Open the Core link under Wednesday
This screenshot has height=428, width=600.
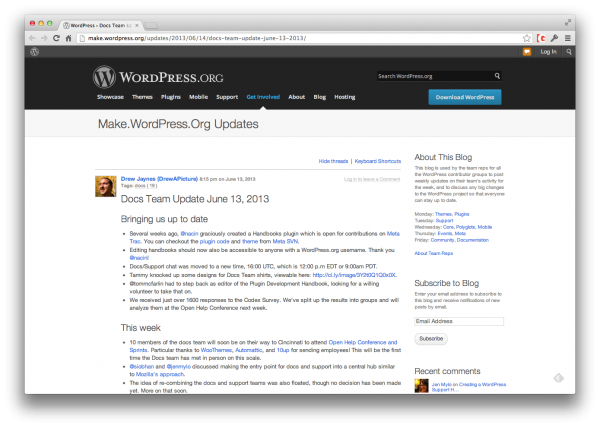[448, 227]
